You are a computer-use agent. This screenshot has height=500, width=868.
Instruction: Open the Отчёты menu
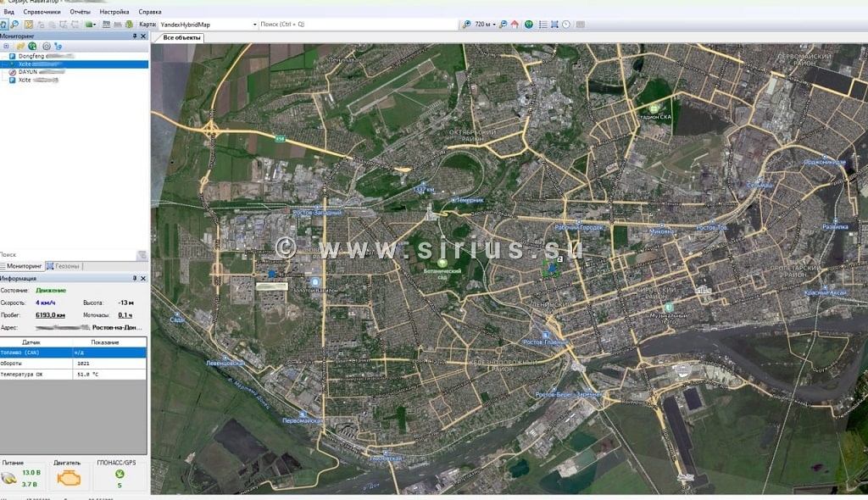pyautogui.click(x=80, y=13)
